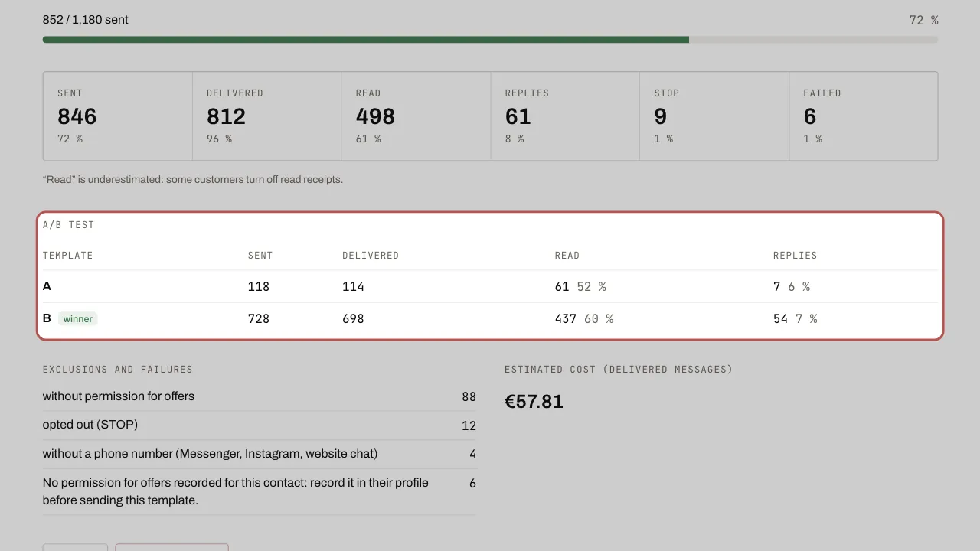Click the 8 % rate under Replies
Screen dimensions: 980x551
tap(514, 139)
